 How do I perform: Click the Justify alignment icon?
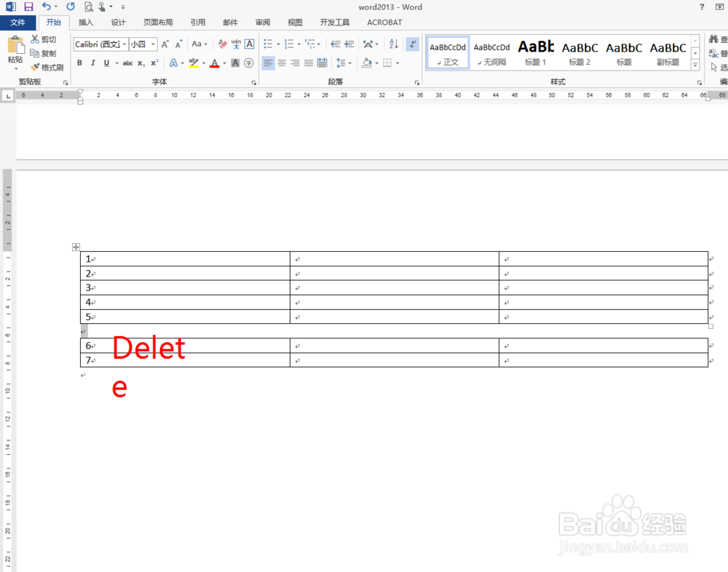(x=308, y=63)
